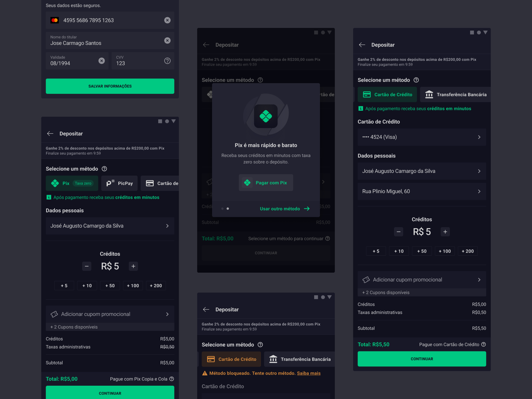The image size is (532, 399).
Task: Select Transferência Bancária in credit card screen
Action: pyautogui.click(x=456, y=94)
